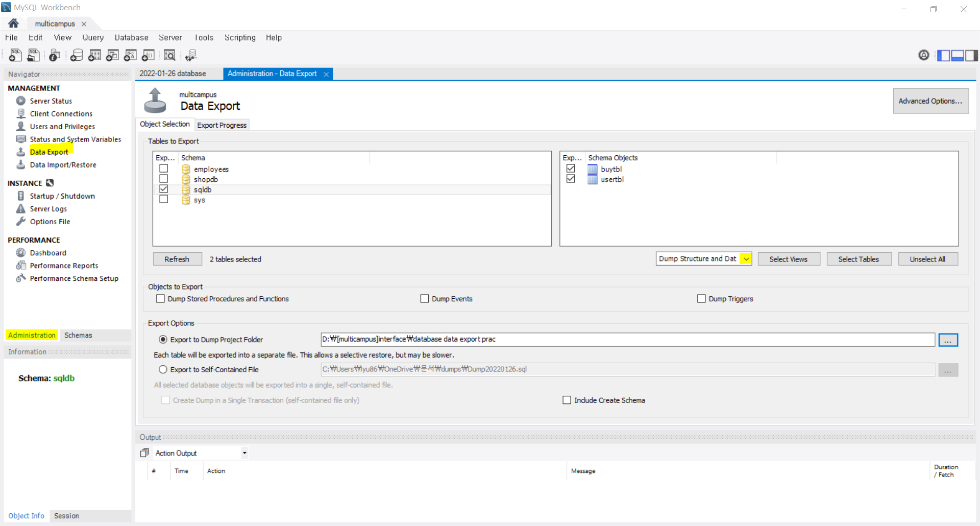Check the sys schema export box
The height and width of the screenshot is (526, 980).
pos(163,199)
